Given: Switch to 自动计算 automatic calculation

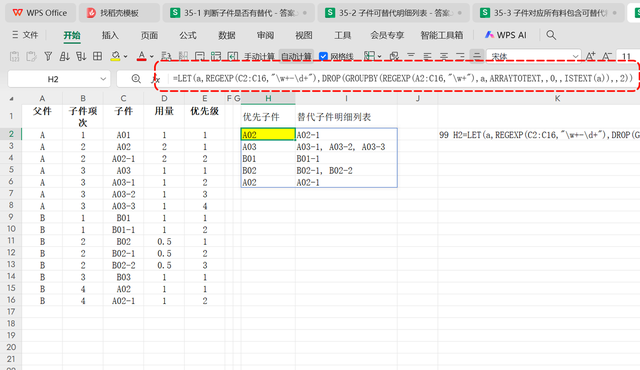Looking at the screenshot, I should [296, 56].
